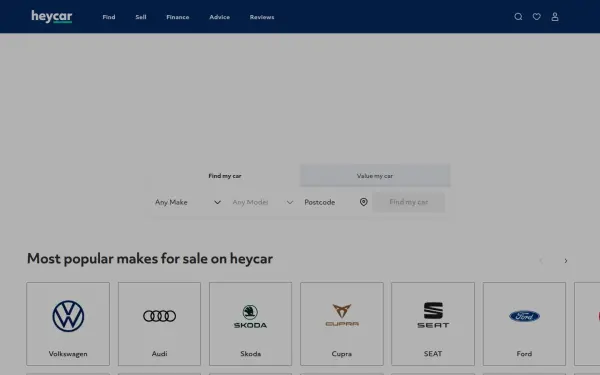
Task: Click the Find my car button
Action: pyautogui.click(x=409, y=202)
